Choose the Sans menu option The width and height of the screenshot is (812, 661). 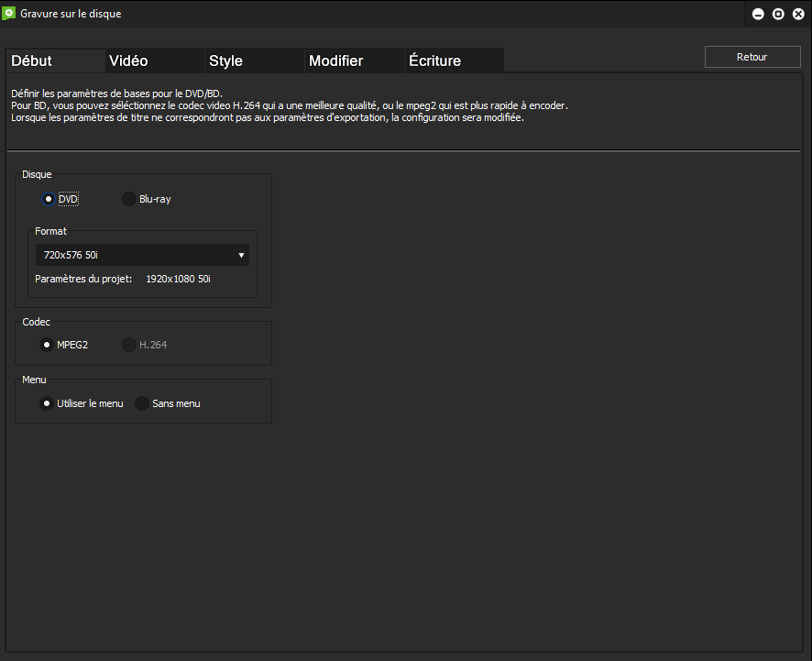pyautogui.click(x=142, y=403)
